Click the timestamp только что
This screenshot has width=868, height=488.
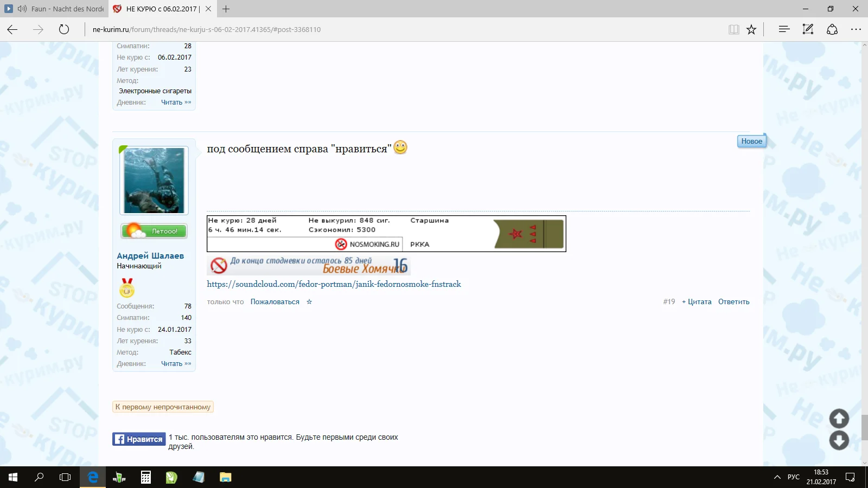coord(225,302)
